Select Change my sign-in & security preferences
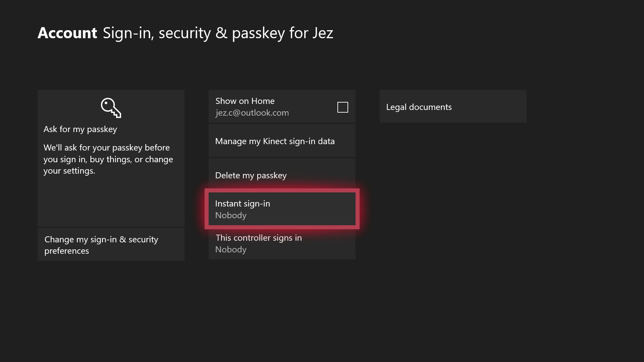644x362 pixels. [111, 244]
